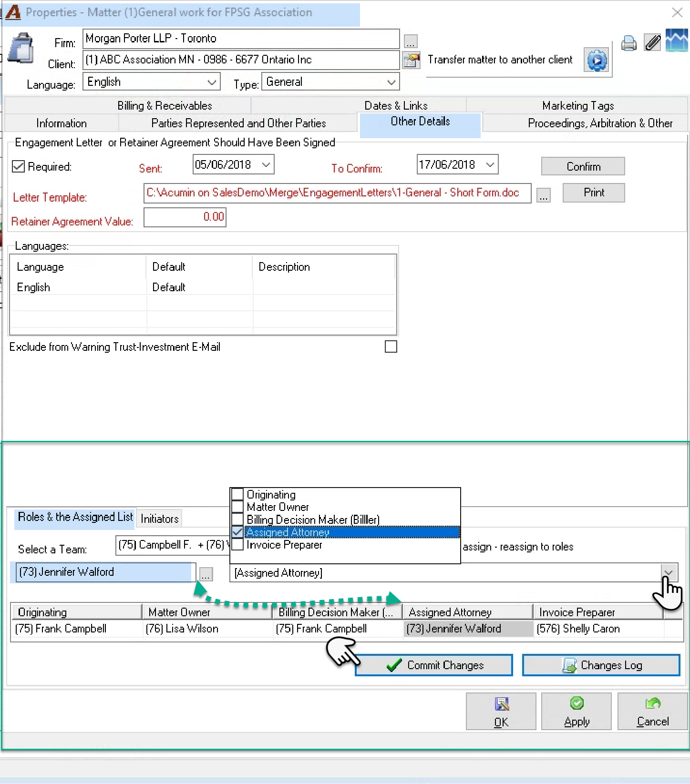Switch to Billing & Receivables tab
Image resolution: width=690 pixels, height=784 pixels.
[165, 105]
